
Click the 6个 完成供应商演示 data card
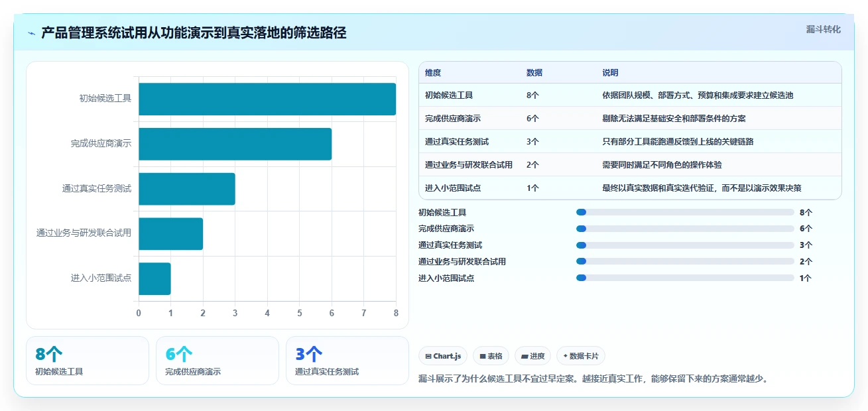(217, 361)
